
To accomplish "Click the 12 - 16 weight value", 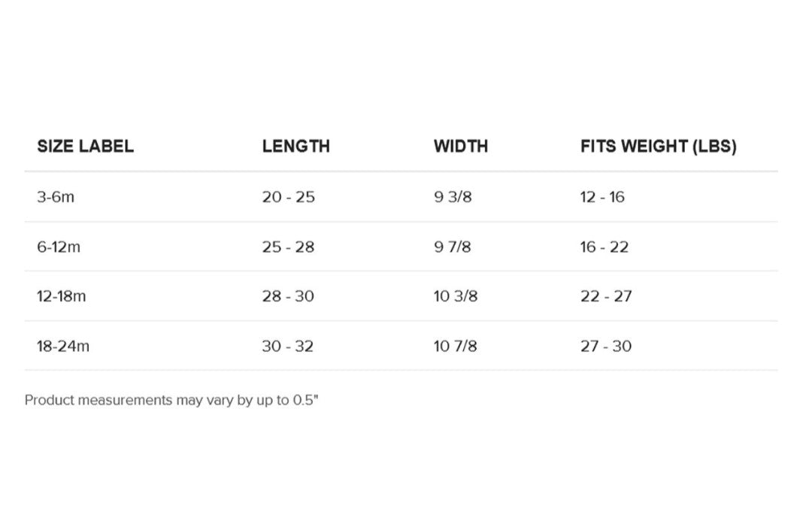I will tap(602, 198).
